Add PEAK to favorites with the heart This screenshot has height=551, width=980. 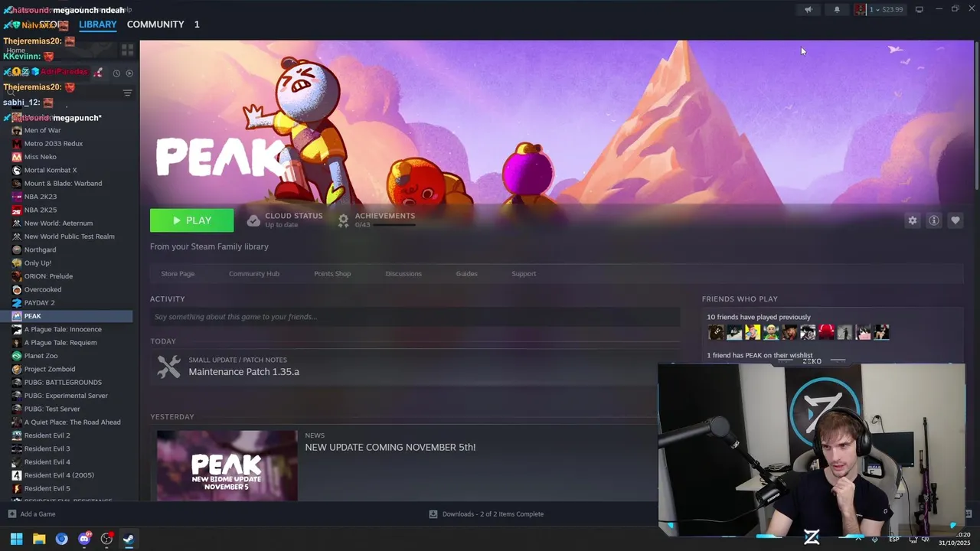coord(955,220)
